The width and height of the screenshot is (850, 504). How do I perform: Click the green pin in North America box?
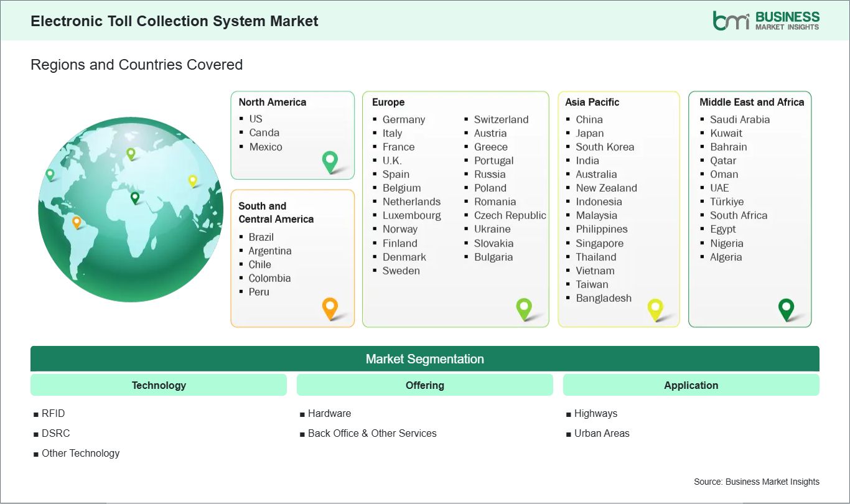pos(330,161)
